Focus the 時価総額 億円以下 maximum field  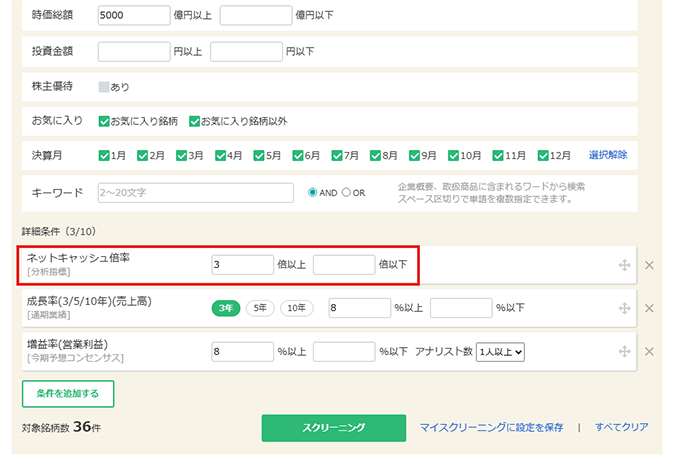256,15
